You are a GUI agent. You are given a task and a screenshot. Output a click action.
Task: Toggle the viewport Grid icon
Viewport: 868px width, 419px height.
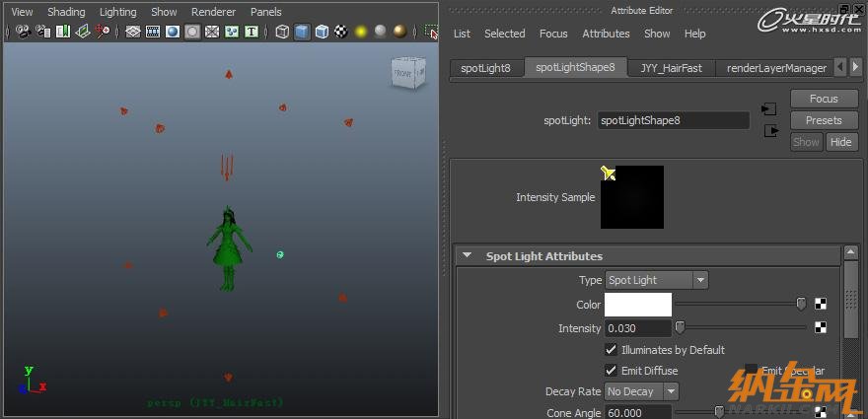(133, 32)
